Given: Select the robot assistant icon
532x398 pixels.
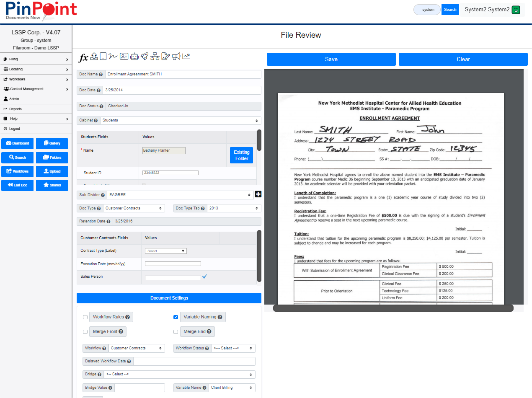Looking at the screenshot, I should (134, 57).
